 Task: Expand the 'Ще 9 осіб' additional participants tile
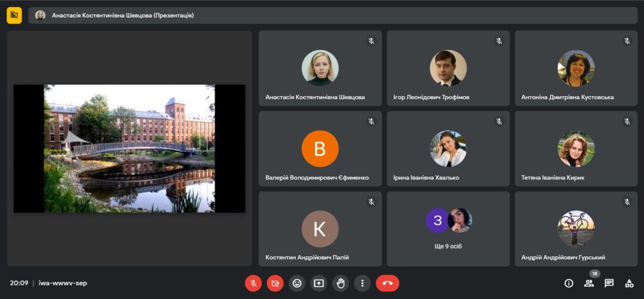pyautogui.click(x=448, y=229)
